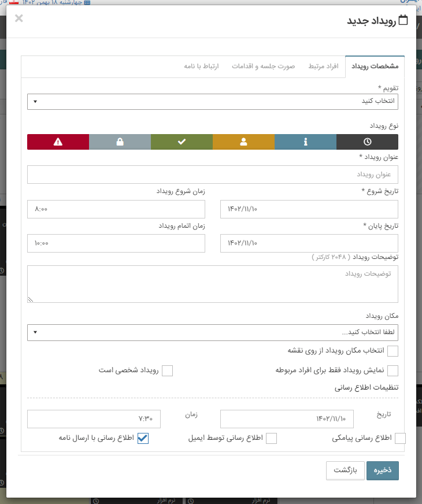Select the gray lock event type icon
This screenshot has height=504, width=422.
click(119, 142)
